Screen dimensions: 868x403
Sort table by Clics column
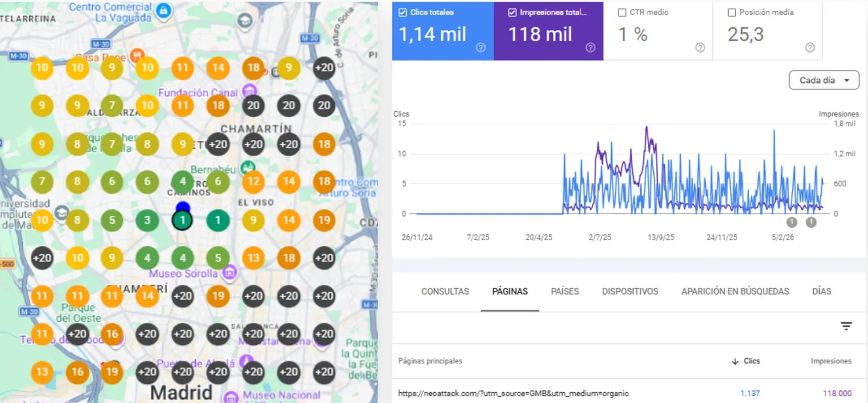[746, 361]
